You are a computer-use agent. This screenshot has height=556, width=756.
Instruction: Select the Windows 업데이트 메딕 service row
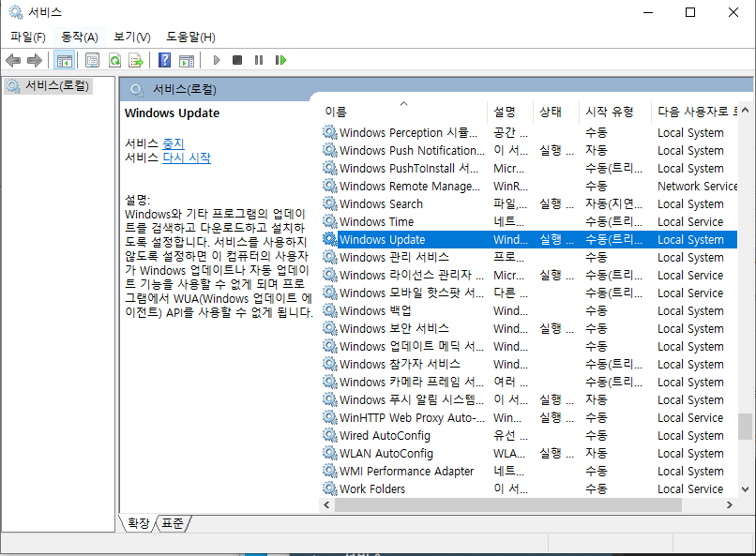click(529, 346)
